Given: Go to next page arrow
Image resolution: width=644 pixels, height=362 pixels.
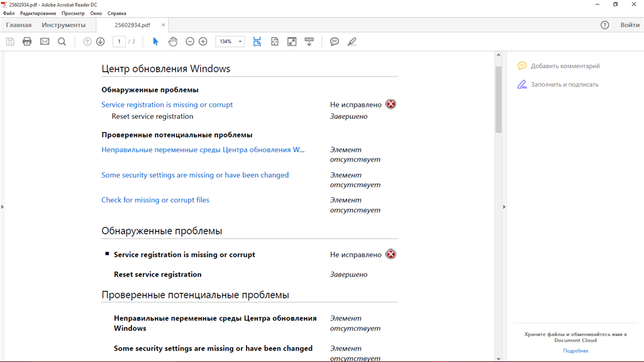Looking at the screenshot, I should (x=100, y=41).
